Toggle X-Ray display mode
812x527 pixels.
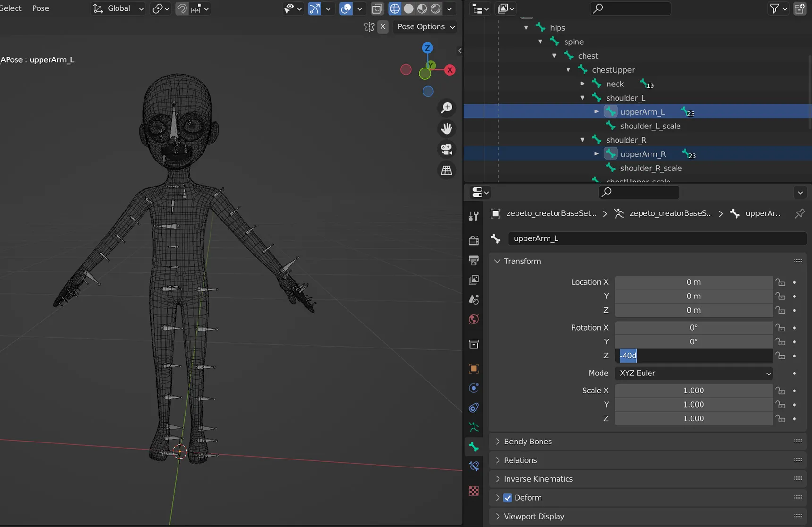coord(377,8)
